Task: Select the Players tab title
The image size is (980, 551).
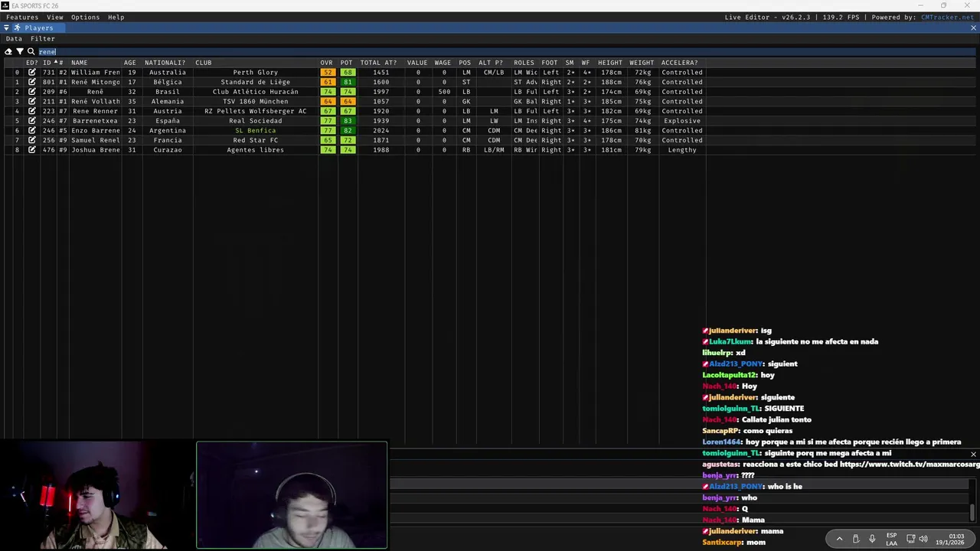Action: (x=39, y=28)
